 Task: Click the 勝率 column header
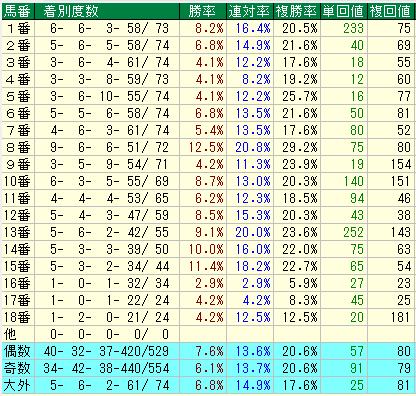(202, 11)
